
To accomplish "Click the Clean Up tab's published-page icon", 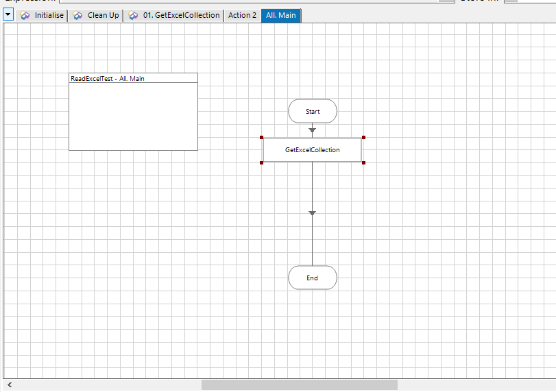I will pos(77,15).
